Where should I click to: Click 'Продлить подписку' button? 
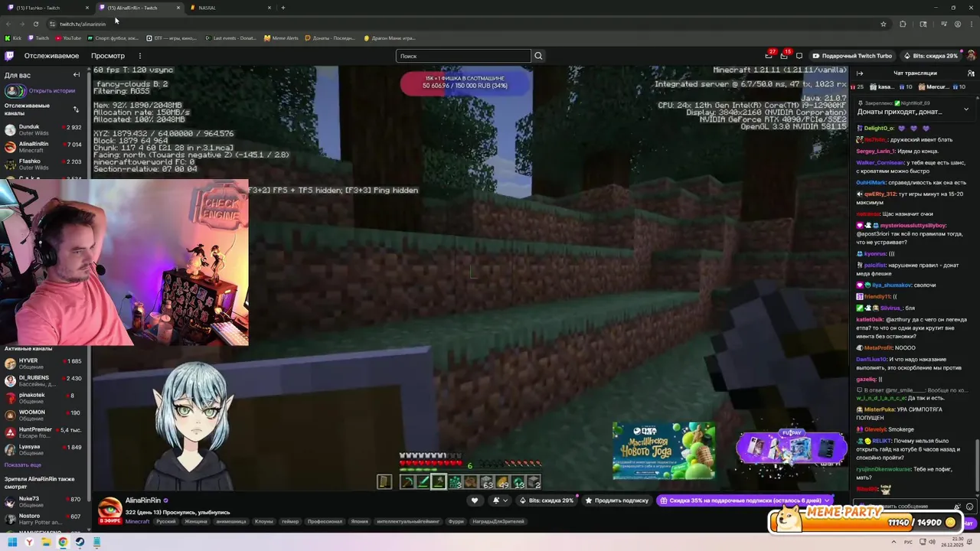[617, 500]
